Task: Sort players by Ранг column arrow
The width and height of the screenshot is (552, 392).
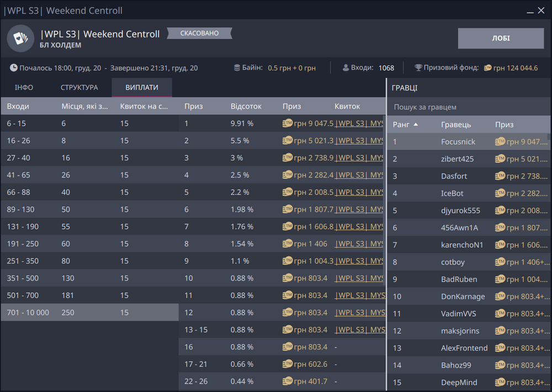Action: coord(416,125)
